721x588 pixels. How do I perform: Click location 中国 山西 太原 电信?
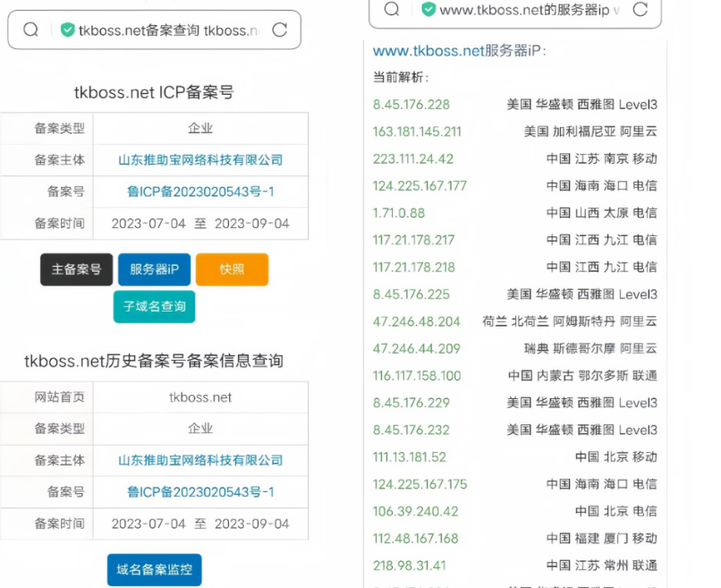tap(602, 213)
